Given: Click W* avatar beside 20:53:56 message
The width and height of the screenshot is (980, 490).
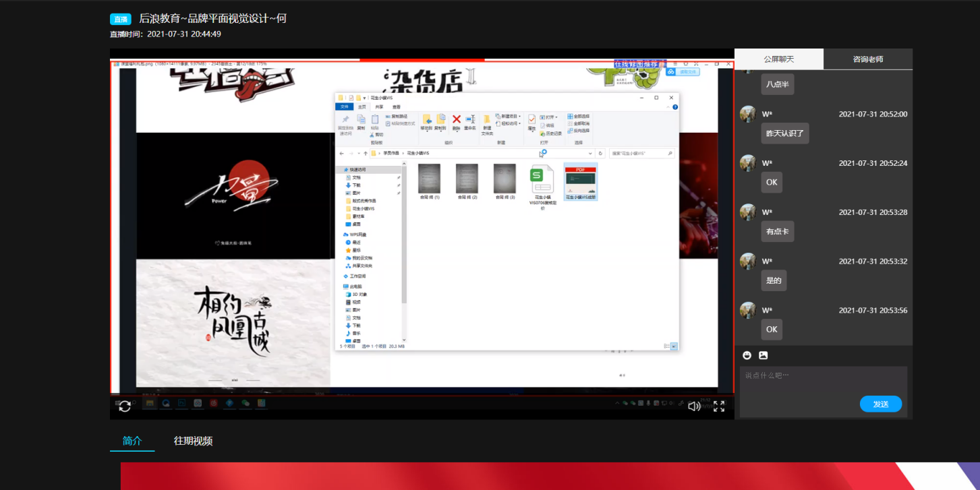Looking at the screenshot, I should (x=747, y=310).
